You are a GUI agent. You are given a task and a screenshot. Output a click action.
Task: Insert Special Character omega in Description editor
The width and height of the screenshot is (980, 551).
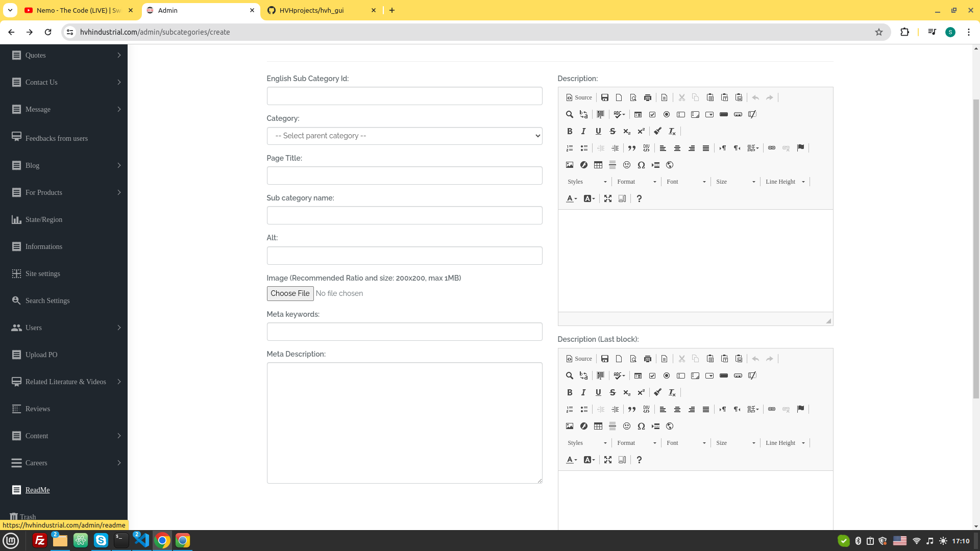coord(641,165)
